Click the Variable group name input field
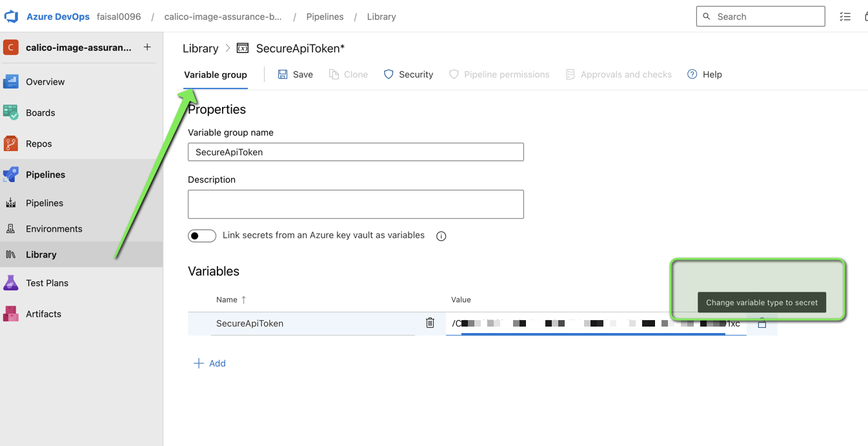The image size is (868, 446). click(x=356, y=152)
